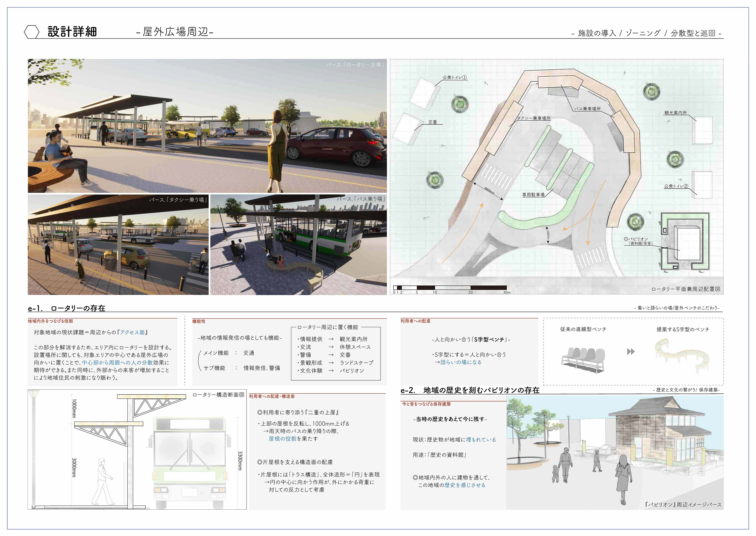Click the タクシー乗車場所 label on the plan

(534, 118)
